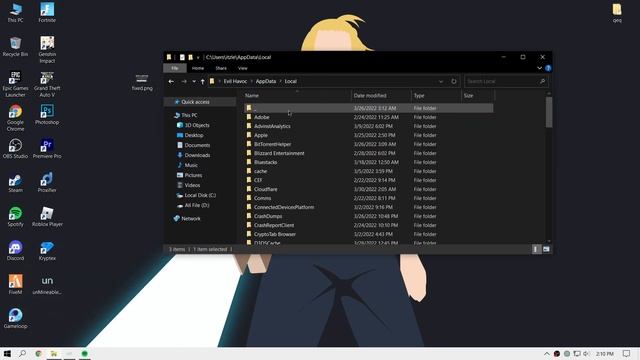Select Quick access in navigation pane
640x360 pixels.
195,102
